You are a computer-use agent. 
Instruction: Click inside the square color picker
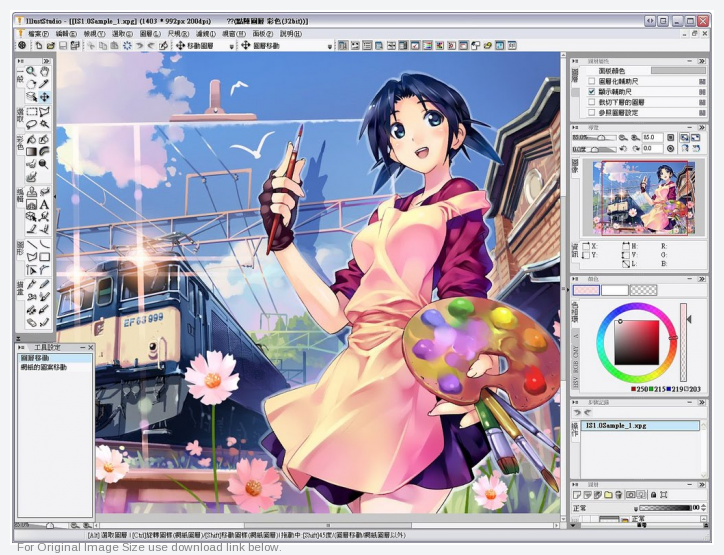637,343
